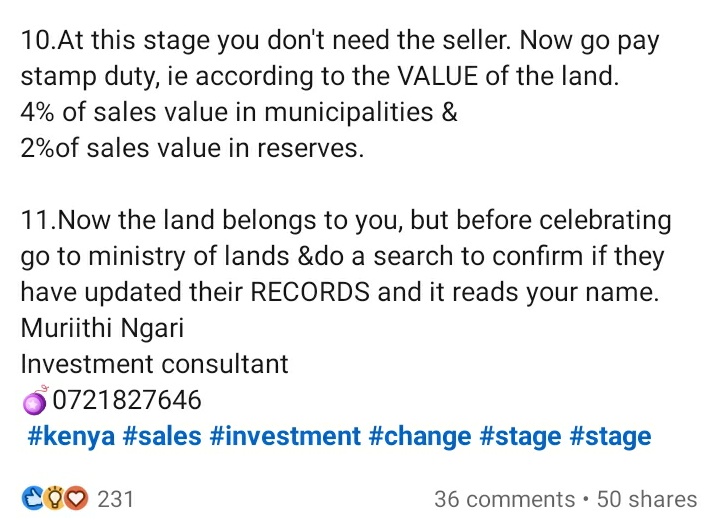This screenshot has height=525, width=717.
Task: Click the 2% reserves line
Action: point(192,148)
